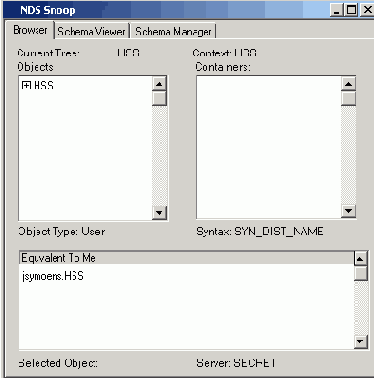The height and width of the screenshot is (378, 374).
Task: Select the Equivalent To Me header row
Action: click(186, 258)
